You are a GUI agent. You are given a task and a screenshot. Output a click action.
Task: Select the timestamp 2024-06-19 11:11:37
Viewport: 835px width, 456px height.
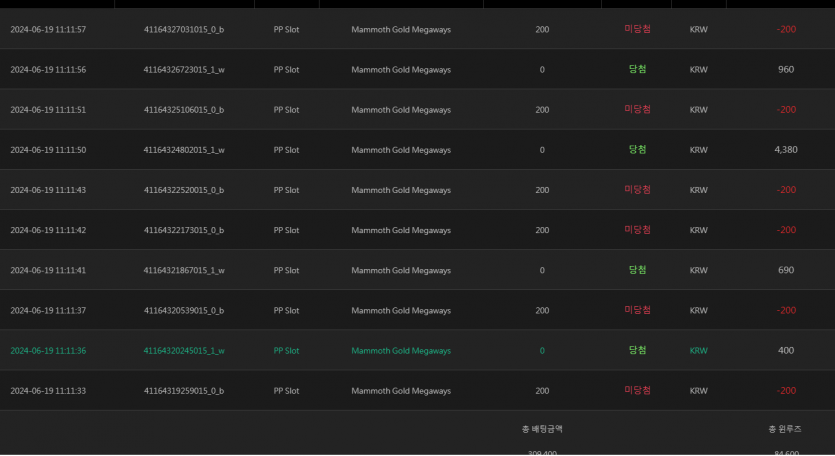(x=48, y=311)
